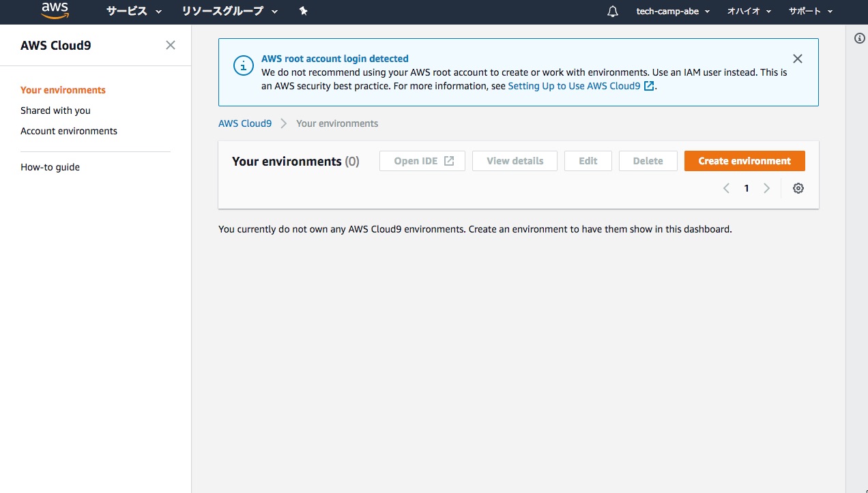Open the サポート support menu
This screenshot has height=493, width=868.
(811, 11)
